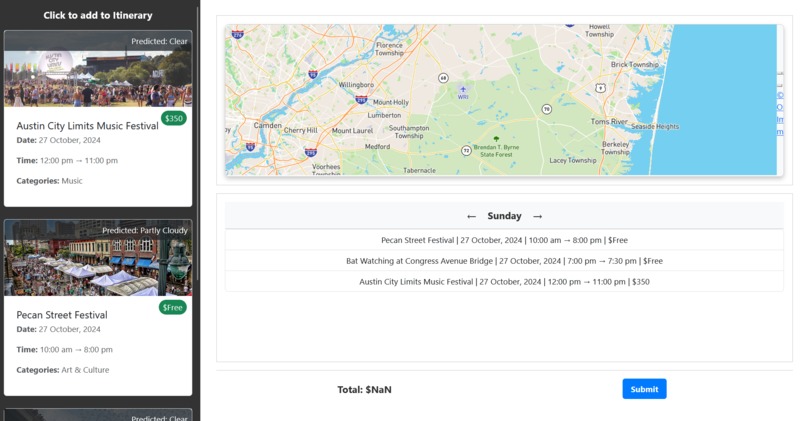Click Brick Township label on map
Viewport: 806px width, 421px height.
point(635,64)
